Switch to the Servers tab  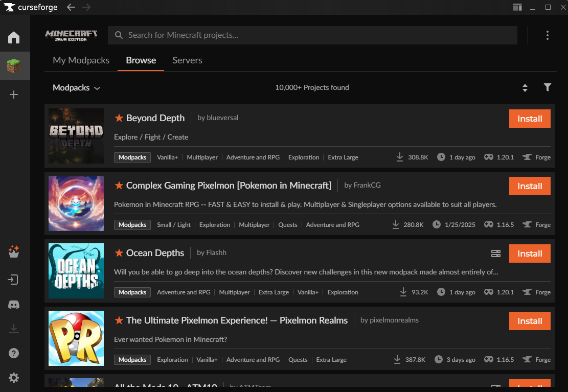[187, 60]
